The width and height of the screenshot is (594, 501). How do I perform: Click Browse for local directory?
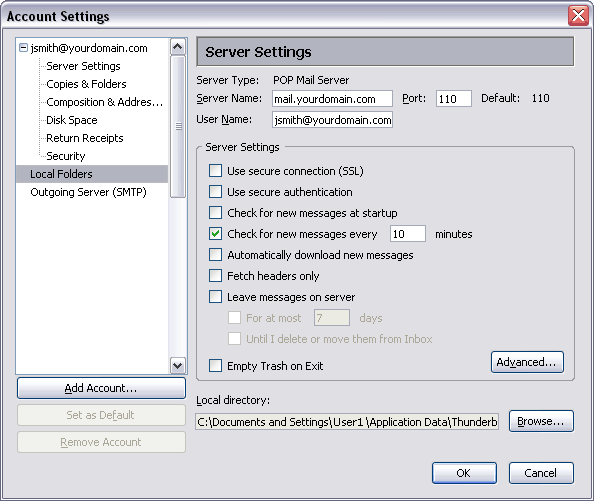[541, 421]
